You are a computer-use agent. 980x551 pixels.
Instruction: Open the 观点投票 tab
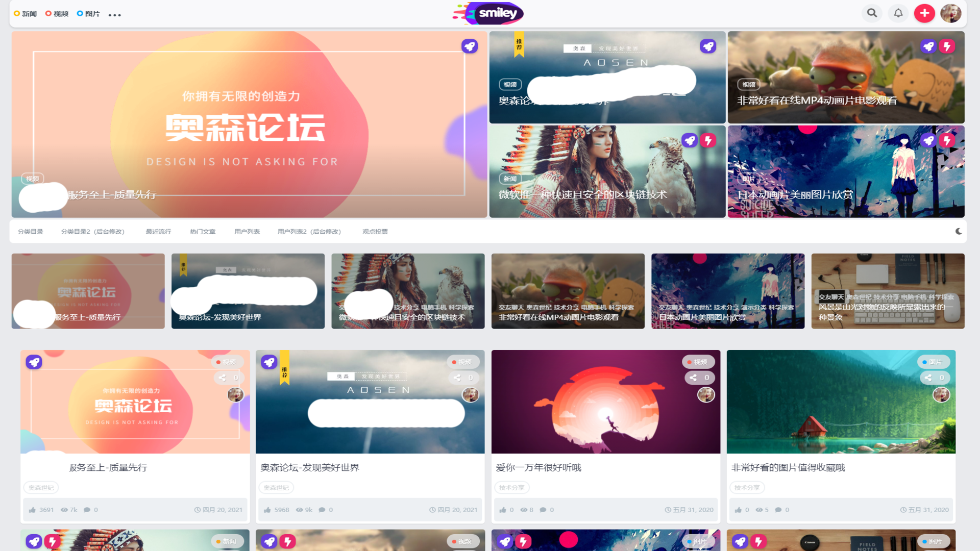[375, 232]
